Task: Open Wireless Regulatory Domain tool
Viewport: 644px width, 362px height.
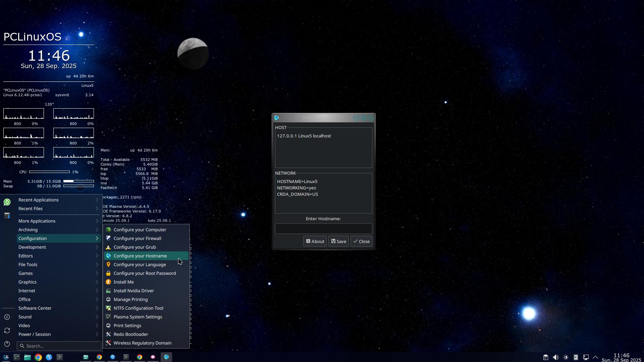Action: (142, 343)
